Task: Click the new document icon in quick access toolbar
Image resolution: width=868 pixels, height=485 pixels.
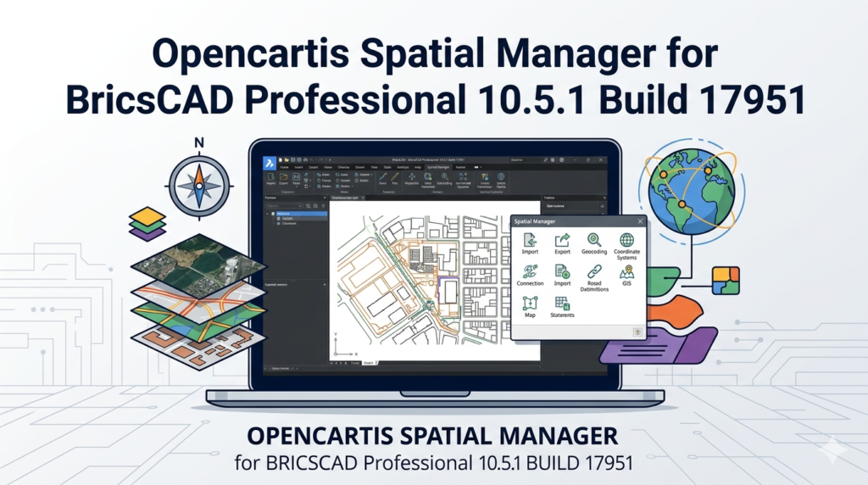Action: pyautogui.click(x=280, y=160)
